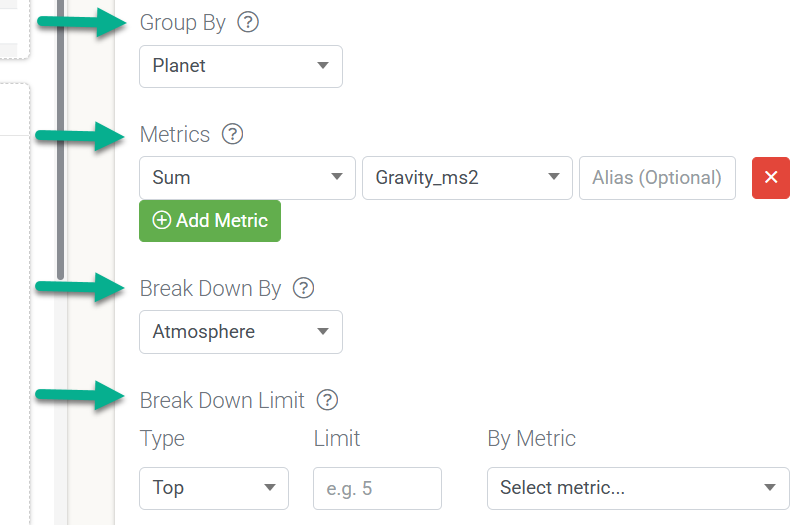Click the gray vertical scrollbar thumb
Screen dimensions: 808x525
click(x=60, y=139)
